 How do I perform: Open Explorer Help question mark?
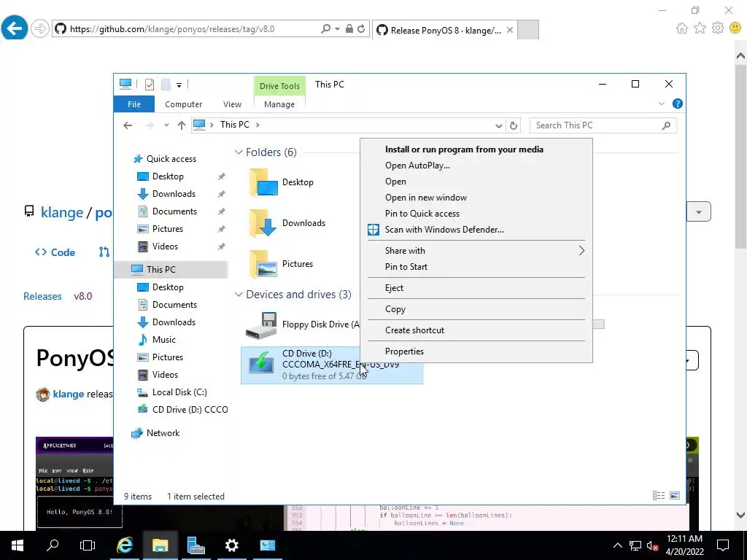pos(678,104)
